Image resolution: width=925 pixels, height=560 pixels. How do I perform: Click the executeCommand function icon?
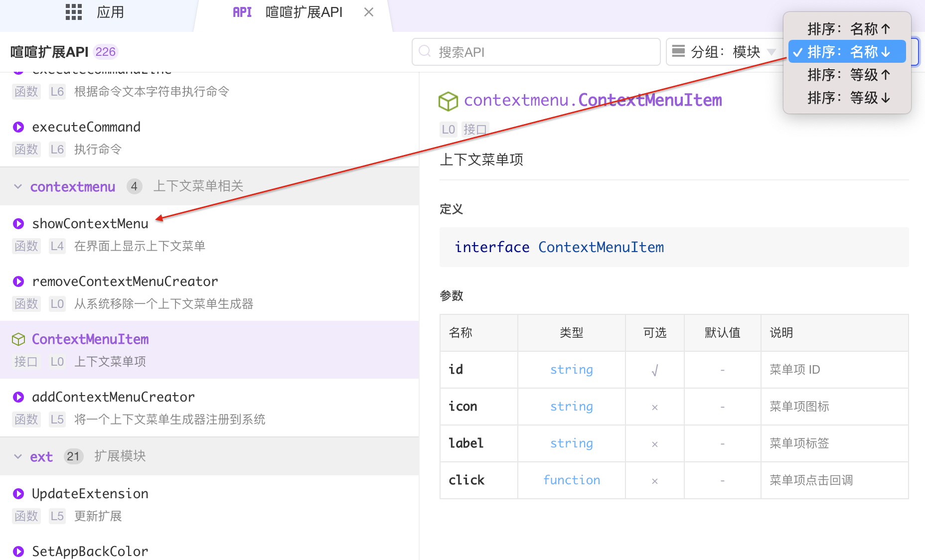[18, 127]
